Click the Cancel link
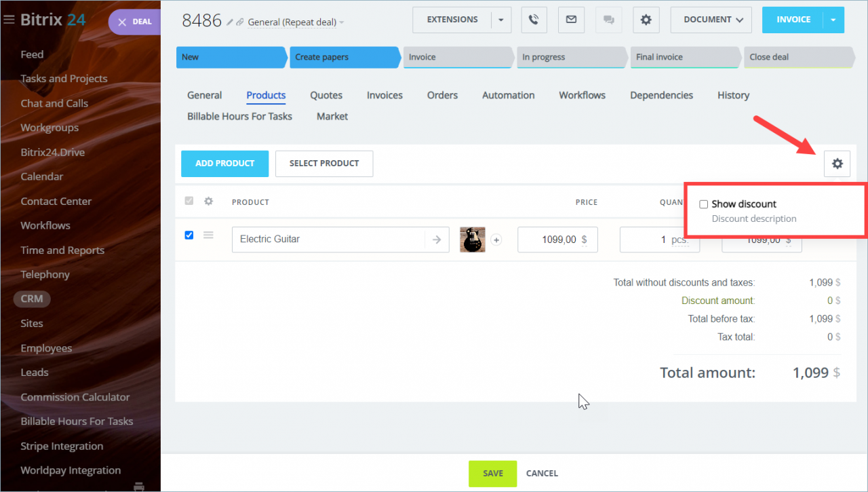 [x=542, y=474]
